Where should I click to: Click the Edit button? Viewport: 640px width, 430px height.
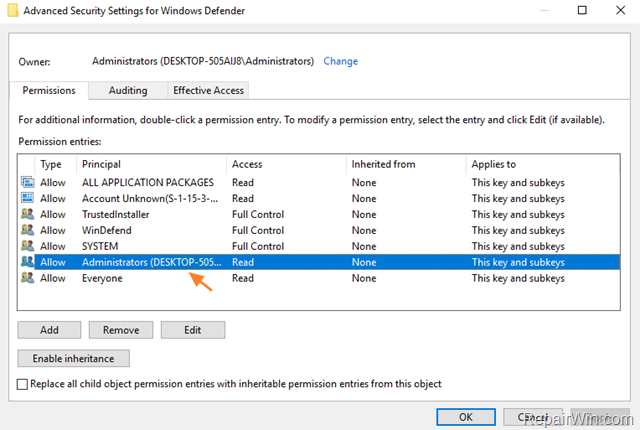[193, 330]
